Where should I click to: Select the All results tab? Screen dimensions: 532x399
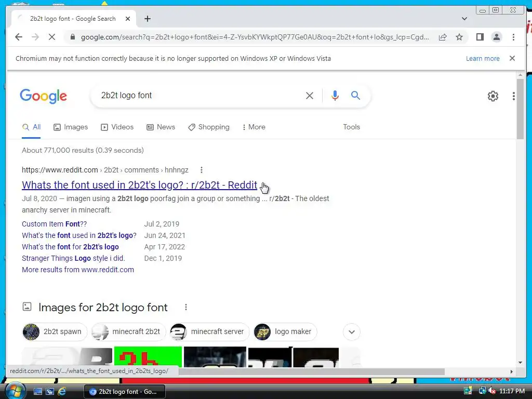(31, 127)
